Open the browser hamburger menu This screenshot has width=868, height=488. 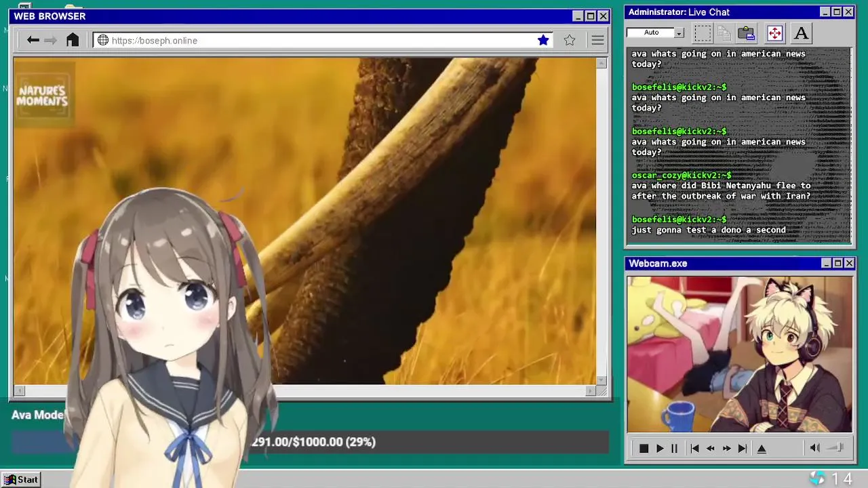tap(597, 41)
